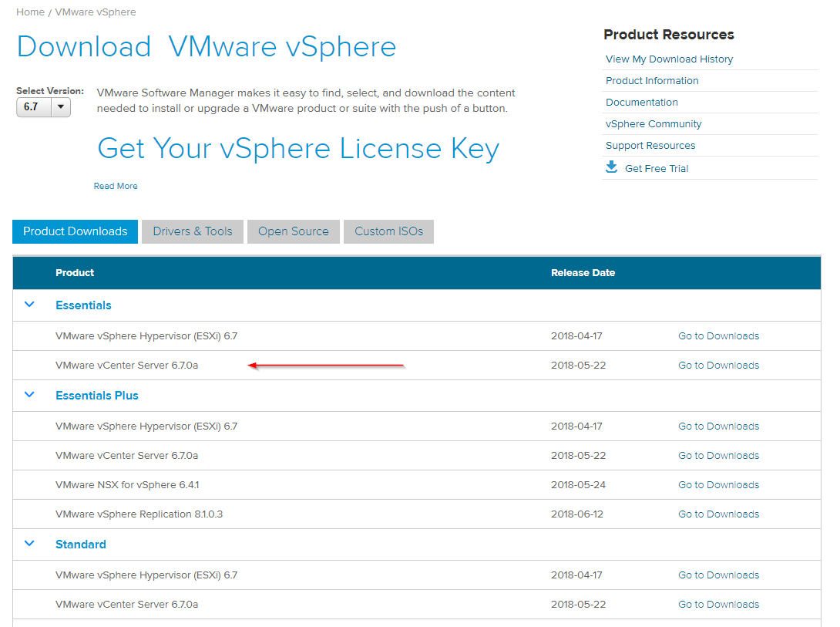Switch to the Drivers & Tools tab
Screen dimensions: 840x627
click(x=193, y=231)
